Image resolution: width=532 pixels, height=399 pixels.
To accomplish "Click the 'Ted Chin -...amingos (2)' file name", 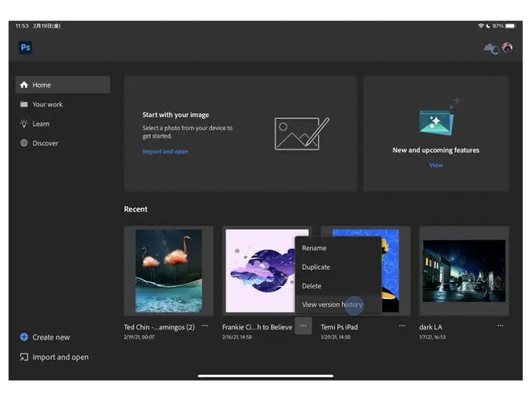I will pos(159,327).
